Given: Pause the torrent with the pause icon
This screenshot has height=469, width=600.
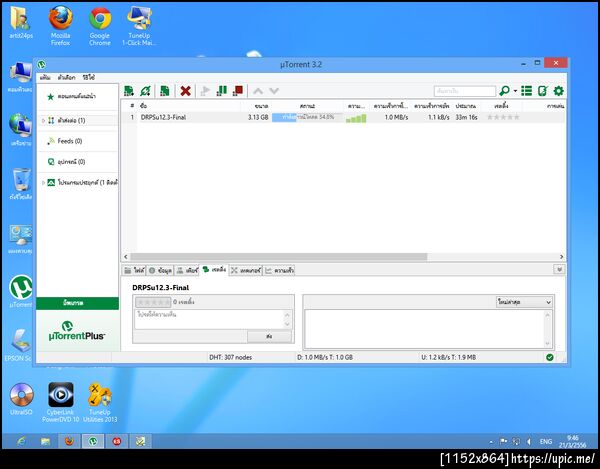Looking at the screenshot, I should (222, 91).
